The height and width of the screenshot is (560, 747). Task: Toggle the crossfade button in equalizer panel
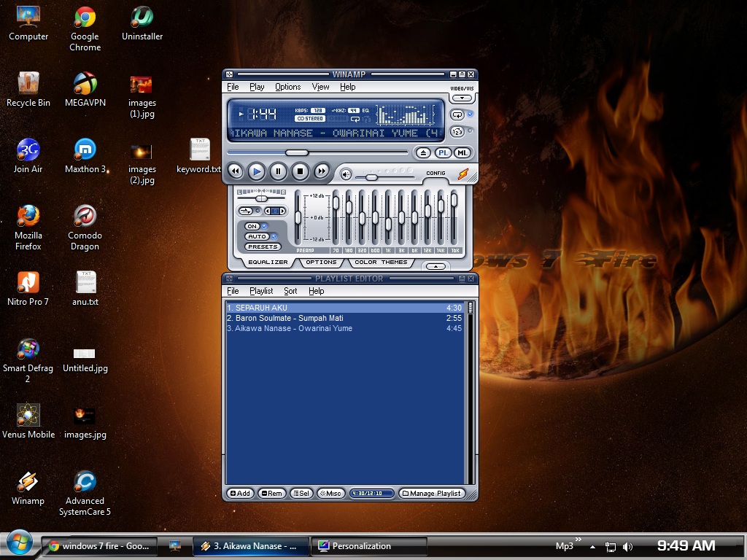click(x=246, y=211)
